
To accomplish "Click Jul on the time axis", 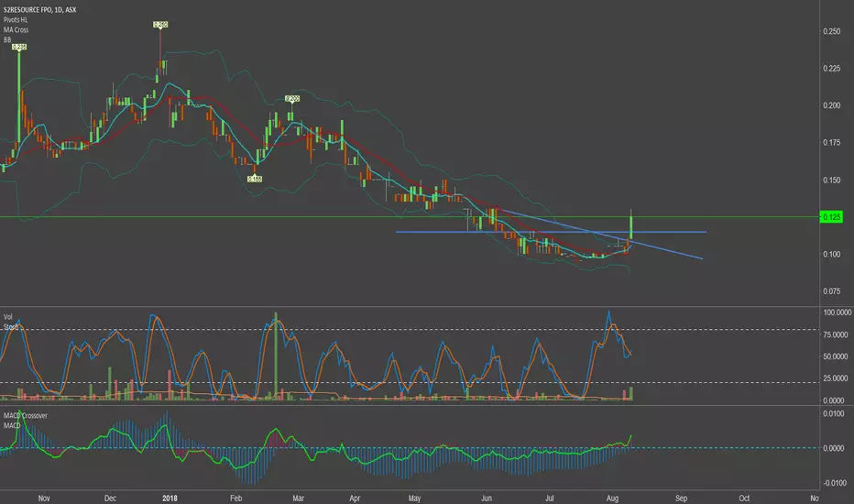I will point(550,498).
